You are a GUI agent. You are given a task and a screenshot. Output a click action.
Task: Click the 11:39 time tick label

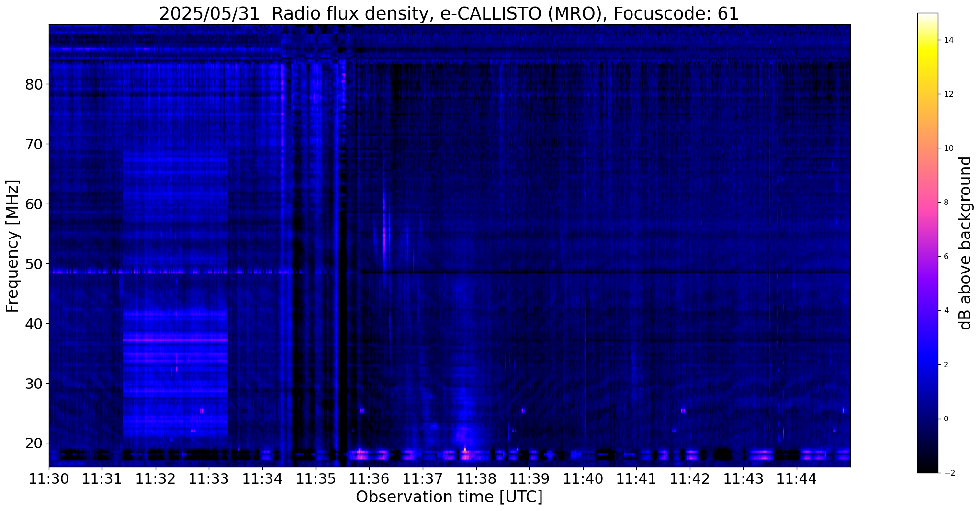click(529, 478)
